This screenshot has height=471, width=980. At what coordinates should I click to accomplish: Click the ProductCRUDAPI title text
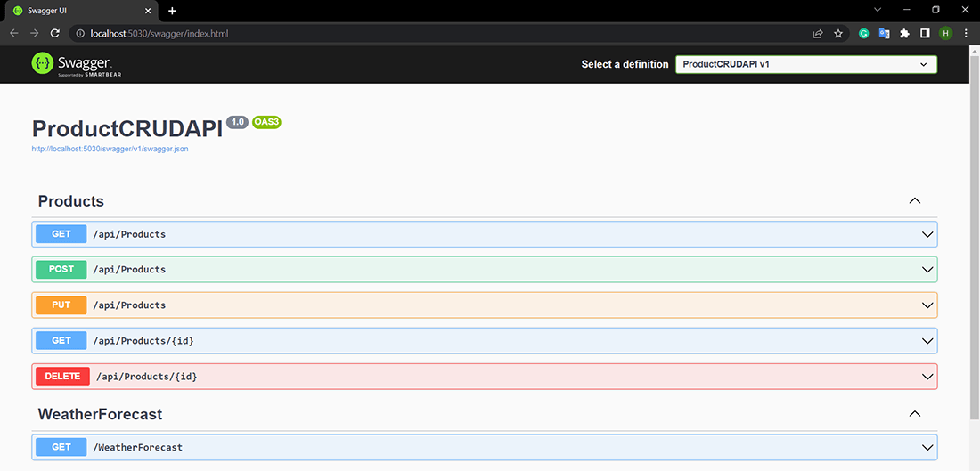point(127,129)
